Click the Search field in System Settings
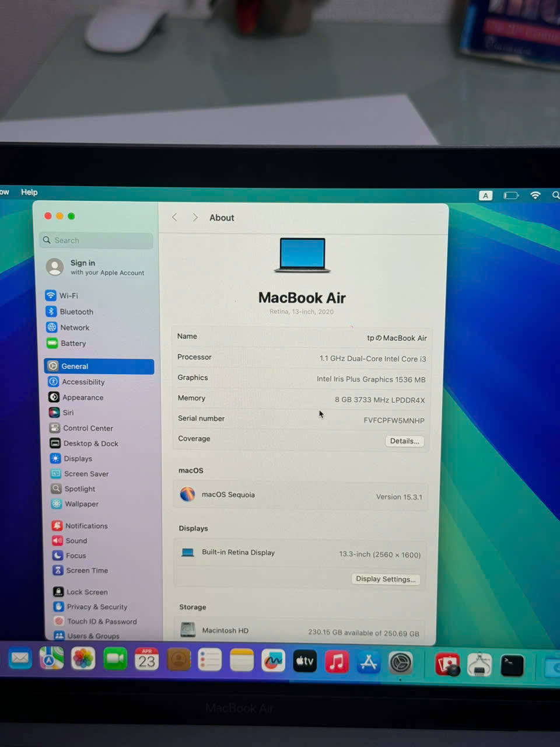This screenshot has height=747, width=560. click(x=96, y=240)
